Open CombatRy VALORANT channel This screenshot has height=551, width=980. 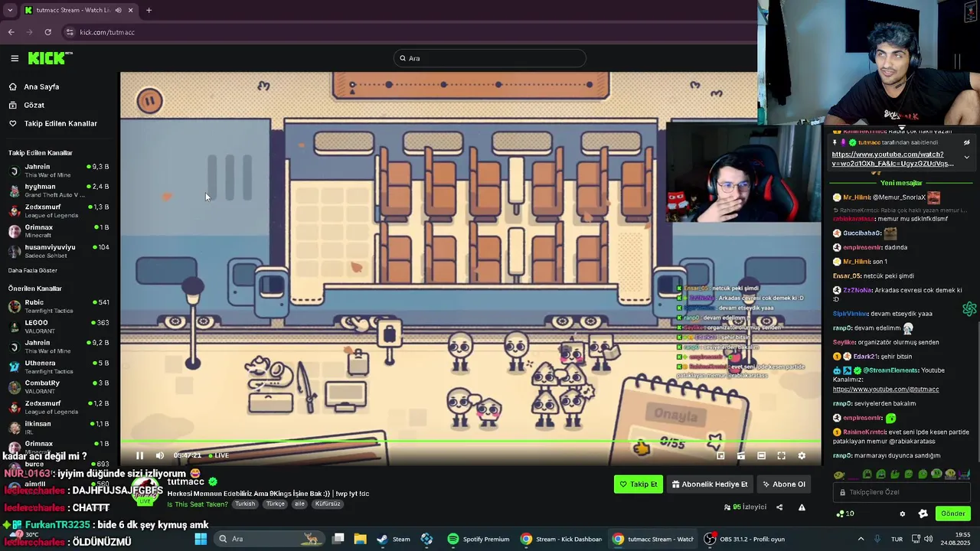coord(59,386)
